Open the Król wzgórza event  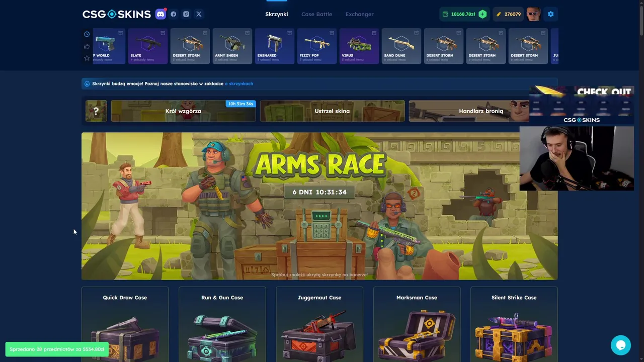183,111
